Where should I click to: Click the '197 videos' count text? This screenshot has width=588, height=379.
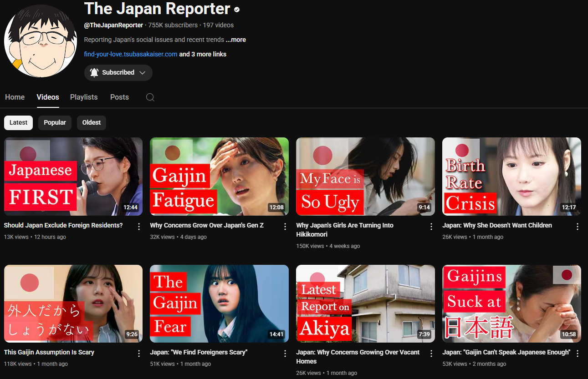pyautogui.click(x=219, y=25)
